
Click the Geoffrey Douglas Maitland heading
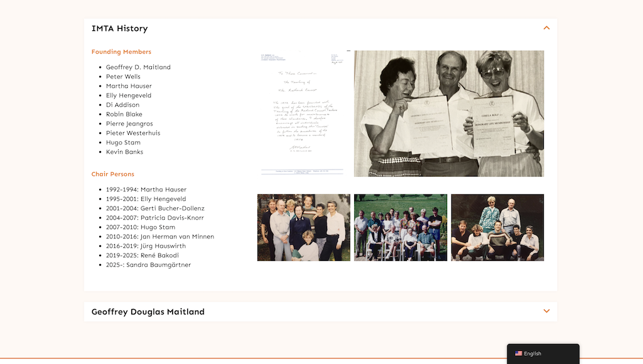pos(148,311)
